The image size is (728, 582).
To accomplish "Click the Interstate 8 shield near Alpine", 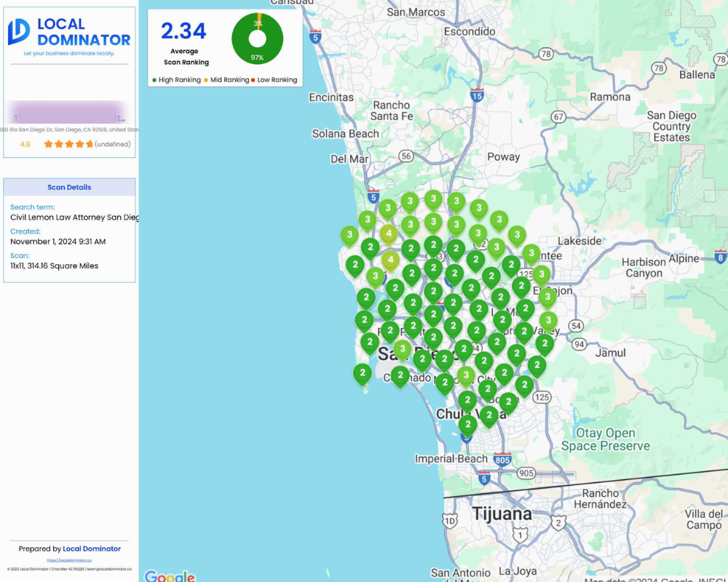I will (x=720, y=256).
